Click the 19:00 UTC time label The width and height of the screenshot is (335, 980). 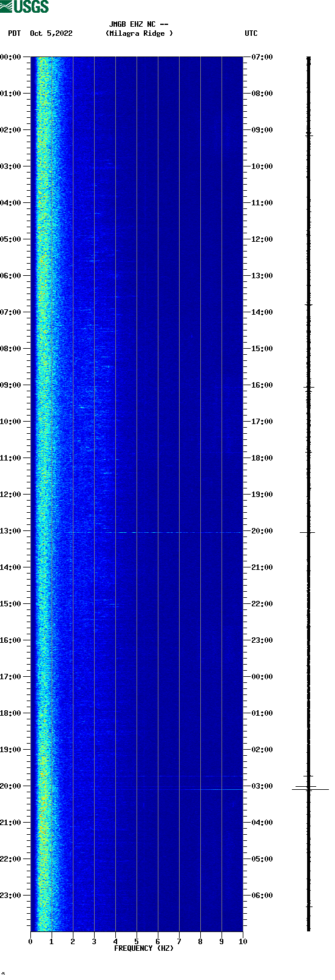262,495
